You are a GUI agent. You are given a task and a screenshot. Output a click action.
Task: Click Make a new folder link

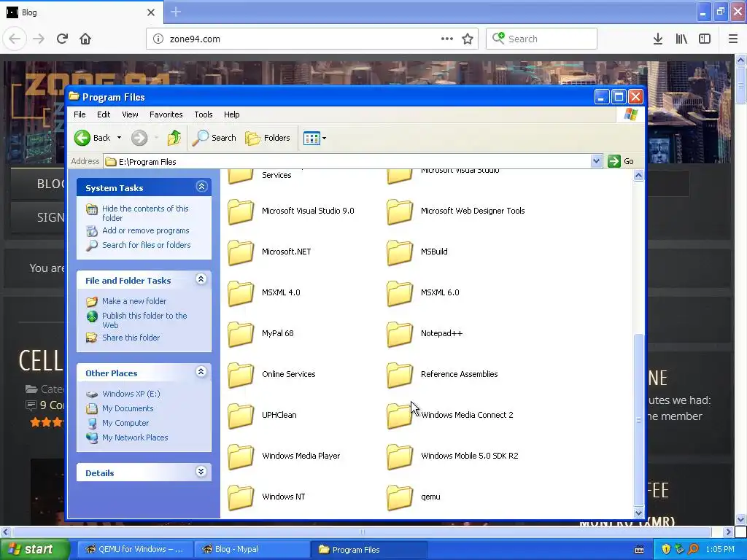134,301
